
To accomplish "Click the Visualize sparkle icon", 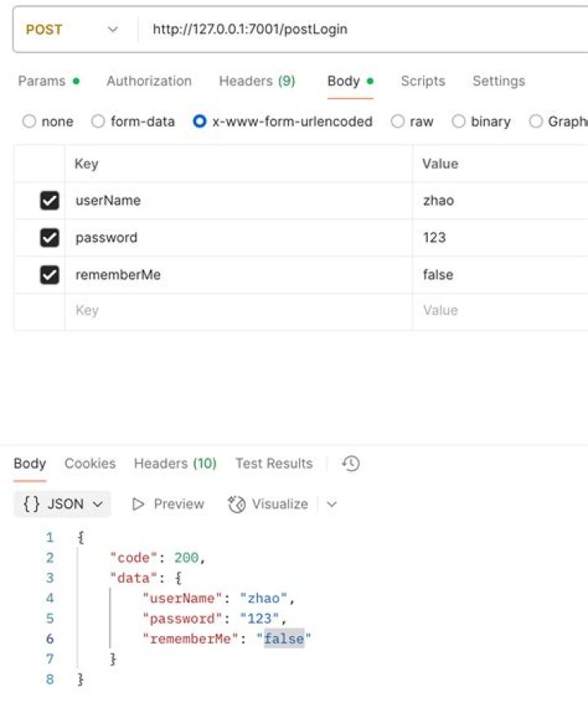I will [x=236, y=504].
